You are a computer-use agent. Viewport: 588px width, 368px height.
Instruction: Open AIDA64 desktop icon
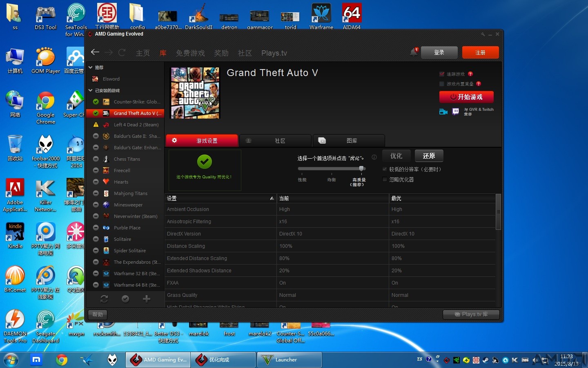[352, 17]
